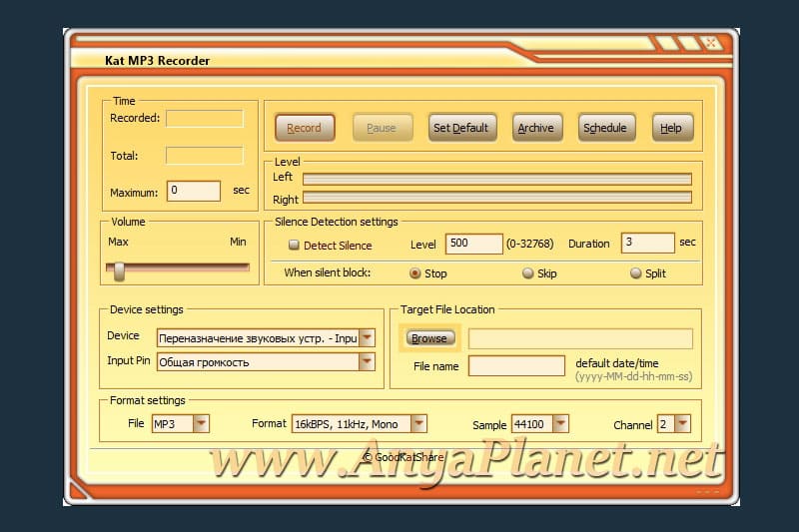Click the Total time field
799x532 pixels.
click(205, 156)
